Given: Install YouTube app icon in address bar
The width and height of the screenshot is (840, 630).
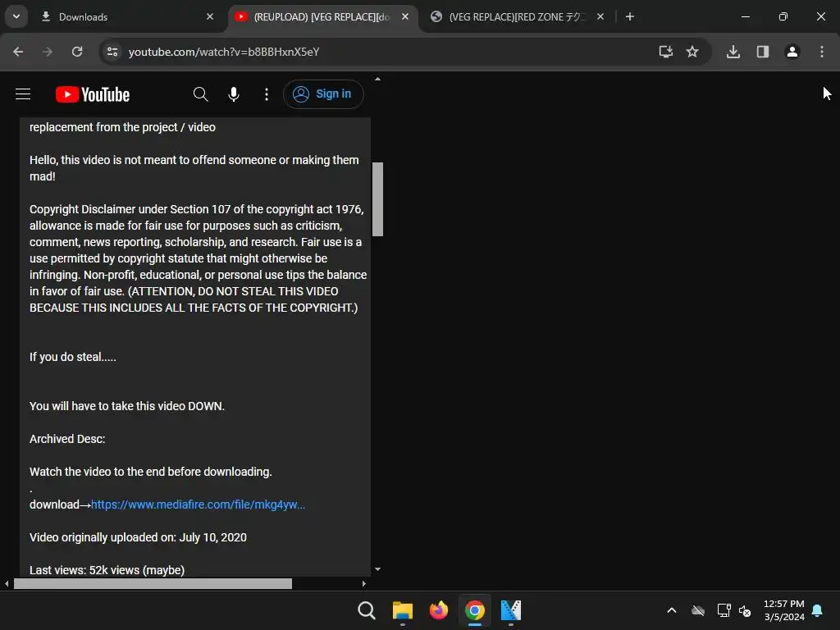Looking at the screenshot, I should [x=666, y=52].
